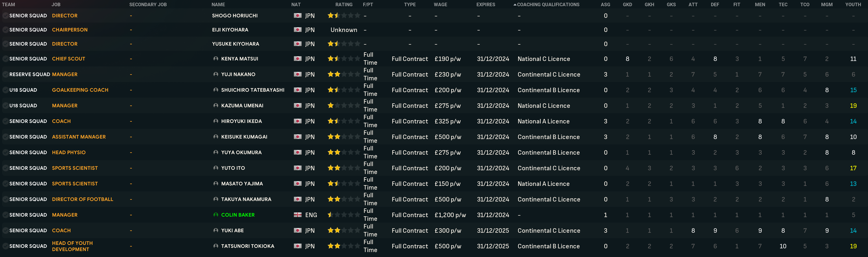The image size is (868, 257).
Task: Sort by the Coaching Qualifications column arrow
Action: click(x=515, y=5)
